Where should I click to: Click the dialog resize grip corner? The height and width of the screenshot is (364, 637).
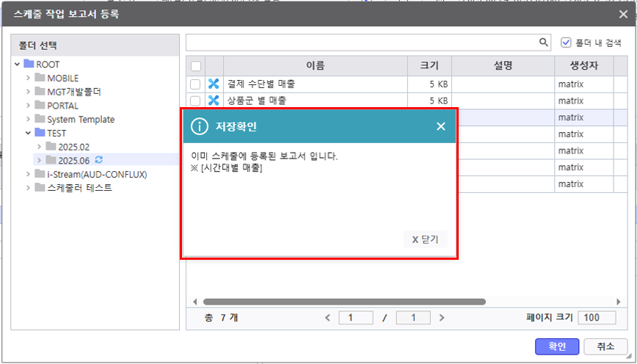tap(629, 356)
